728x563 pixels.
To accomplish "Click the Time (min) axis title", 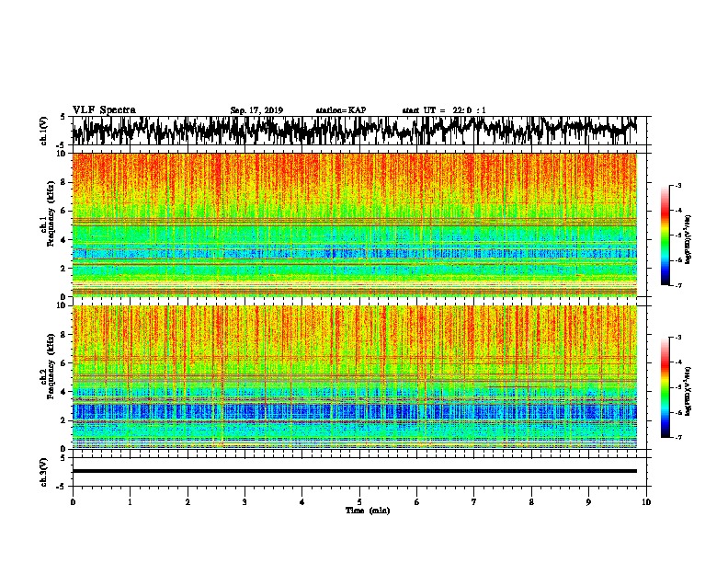I will tap(368, 511).
